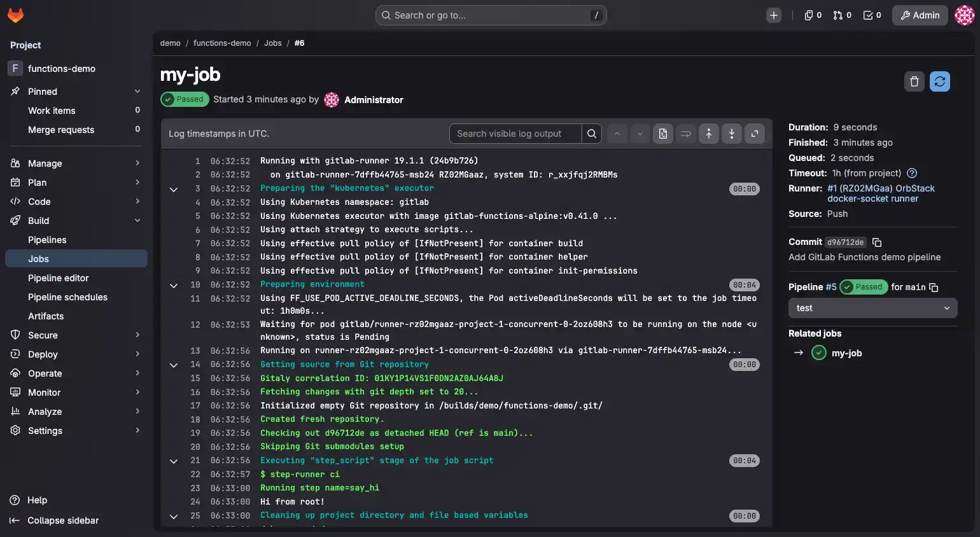Expand the Settings sidebar menu
This screenshot has width=980, height=537.
click(76, 431)
